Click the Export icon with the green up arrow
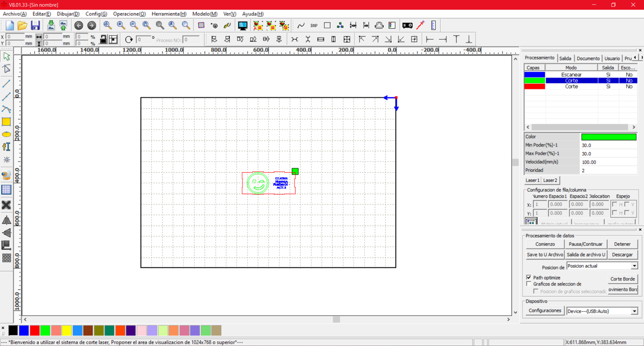The image size is (644, 346). pos(63,25)
